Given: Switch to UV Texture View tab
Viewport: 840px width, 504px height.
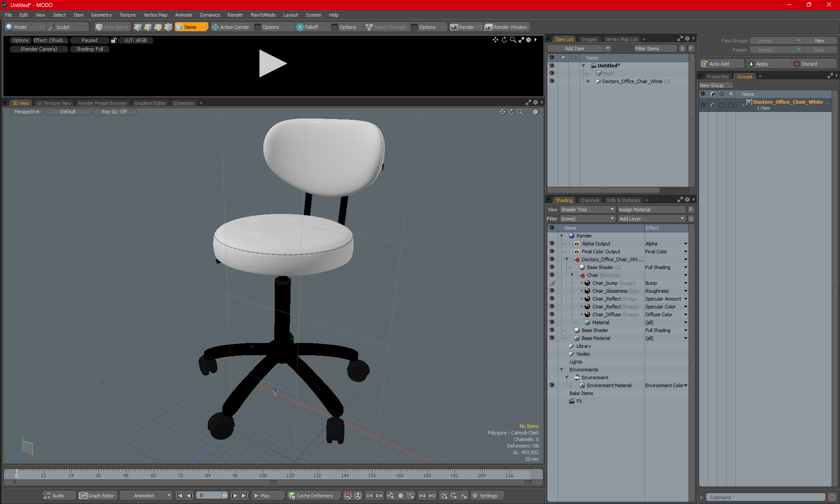Looking at the screenshot, I should click(x=53, y=103).
